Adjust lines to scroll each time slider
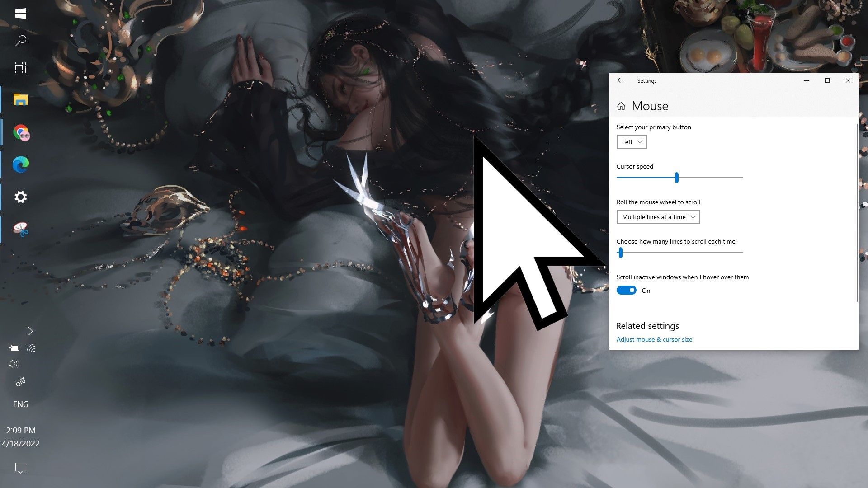Screen dimensions: 868x488 pos(621,253)
